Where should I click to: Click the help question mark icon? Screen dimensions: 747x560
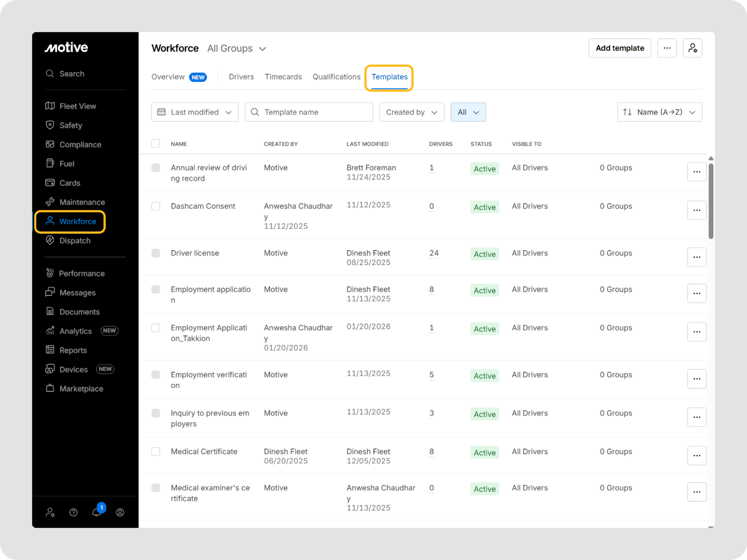(73, 512)
